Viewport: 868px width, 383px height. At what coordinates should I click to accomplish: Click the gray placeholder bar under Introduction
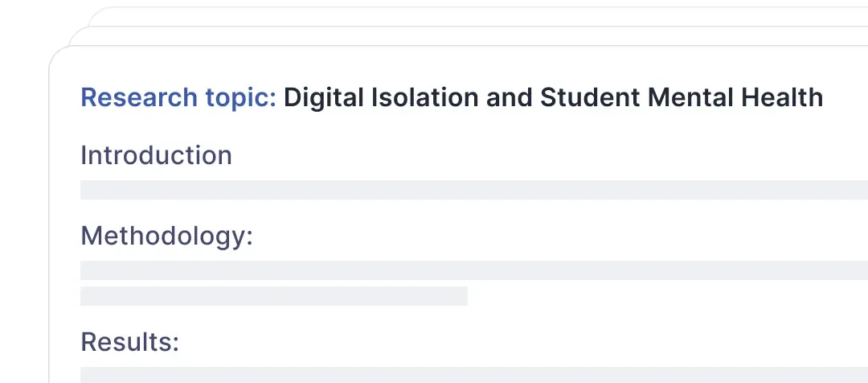tap(474, 190)
